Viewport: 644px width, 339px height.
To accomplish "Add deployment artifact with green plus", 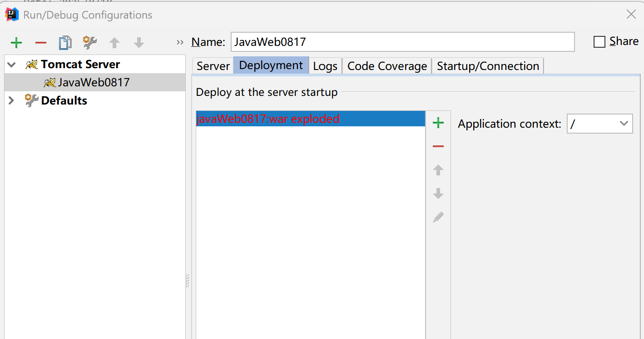I will pyautogui.click(x=438, y=123).
